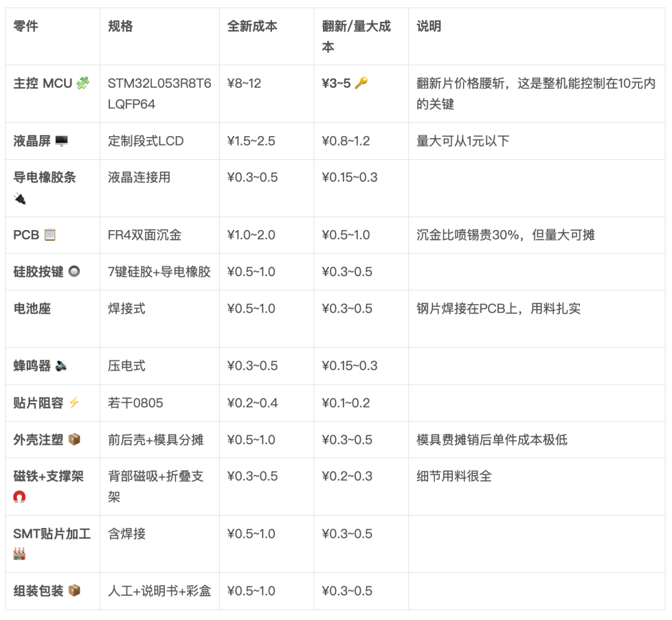Click the magnet emoji under 磁铁+支撑架

tap(20, 497)
